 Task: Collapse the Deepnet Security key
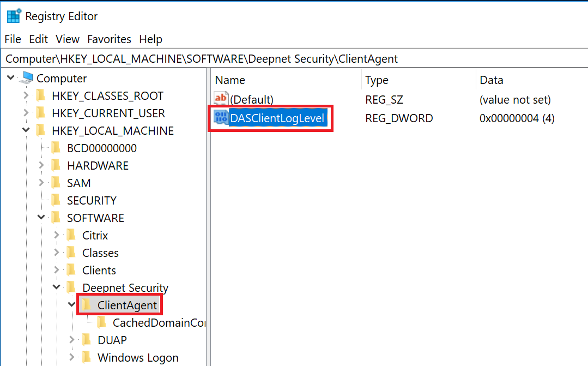[57, 288]
